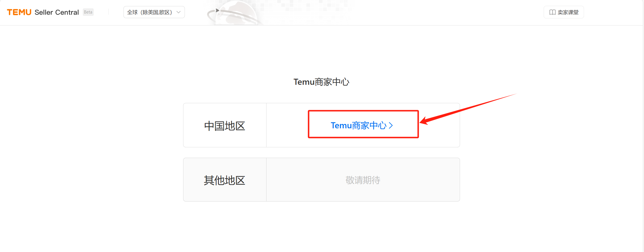Click the red highlight box border around the link

click(x=363, y=111)
